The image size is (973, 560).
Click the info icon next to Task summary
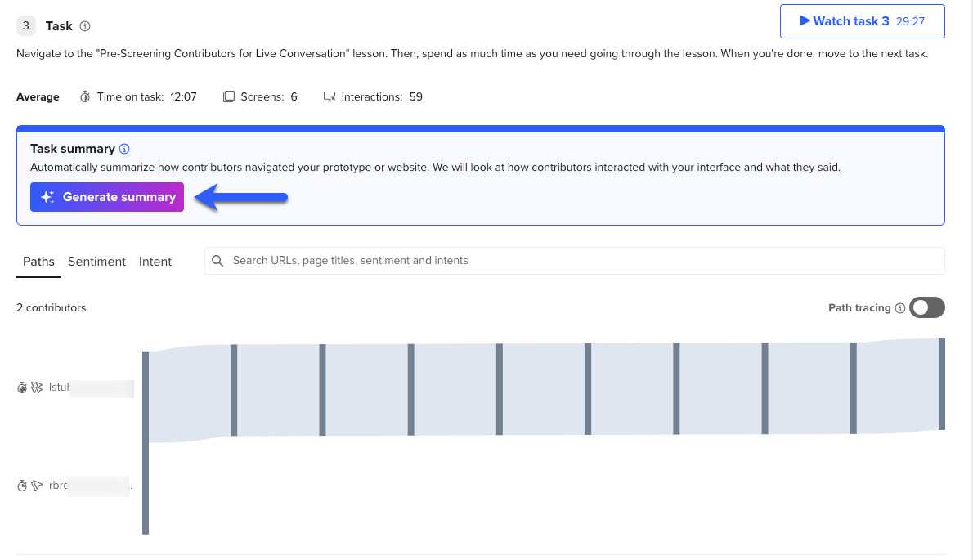point(124,149)
